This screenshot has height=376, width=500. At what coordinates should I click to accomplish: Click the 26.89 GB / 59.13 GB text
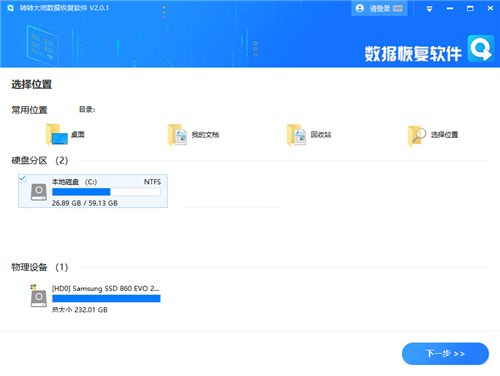pyautogui.click(x=85, y=203)
